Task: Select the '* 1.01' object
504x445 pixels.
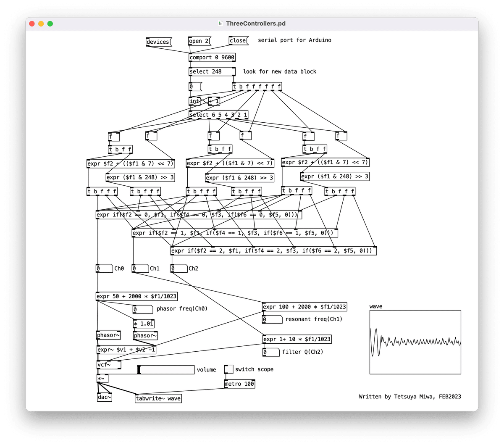Action: coord(144,324)
